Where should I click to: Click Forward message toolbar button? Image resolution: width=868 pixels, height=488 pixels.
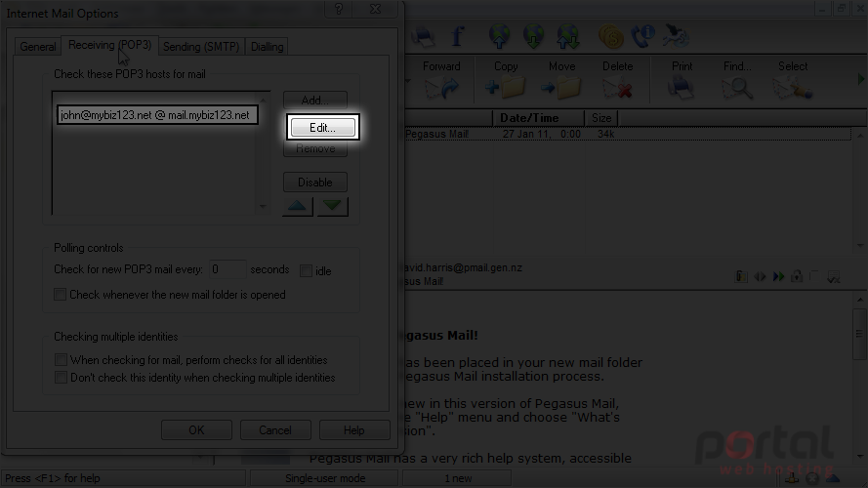(441, 80)
